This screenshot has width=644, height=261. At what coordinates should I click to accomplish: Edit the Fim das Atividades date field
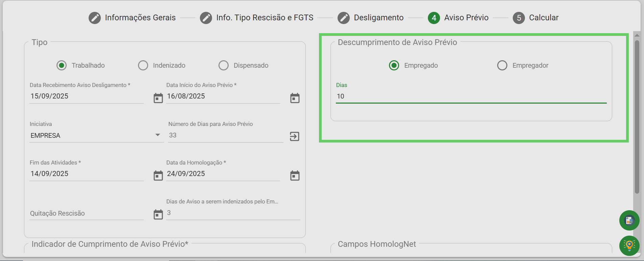[x=87, y=174]
